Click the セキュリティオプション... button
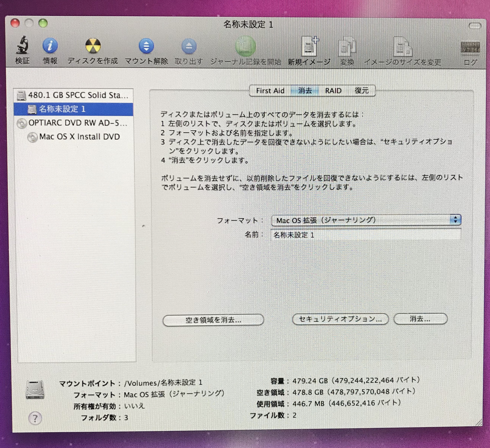This screenshot has width=490, height=448. pos(340,319)
